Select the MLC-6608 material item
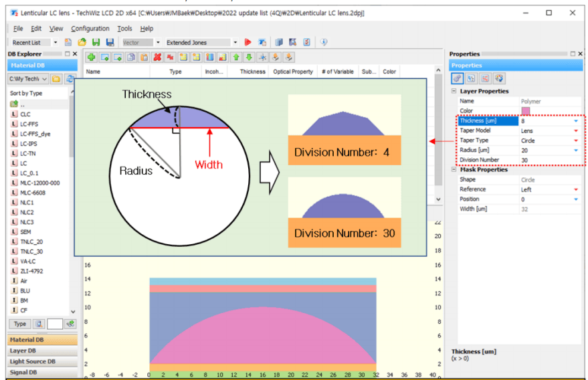Screen dimensions: 588x380 33,193
